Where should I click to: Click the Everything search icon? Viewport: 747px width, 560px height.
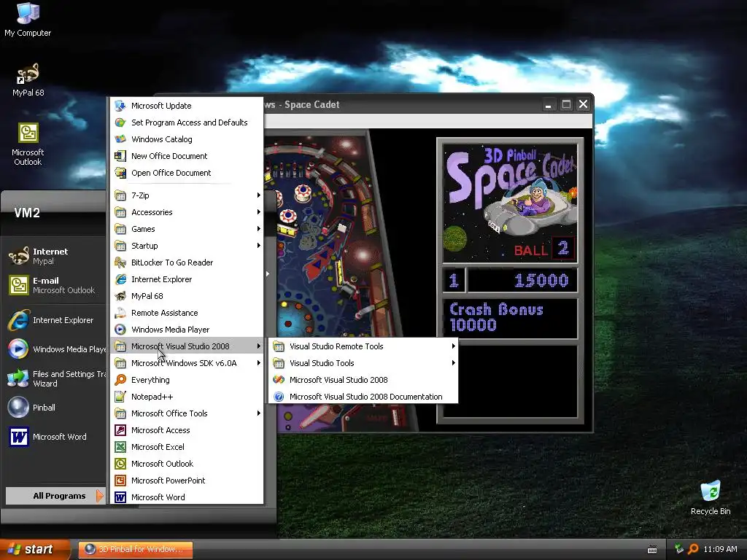(x=120, y=380)
